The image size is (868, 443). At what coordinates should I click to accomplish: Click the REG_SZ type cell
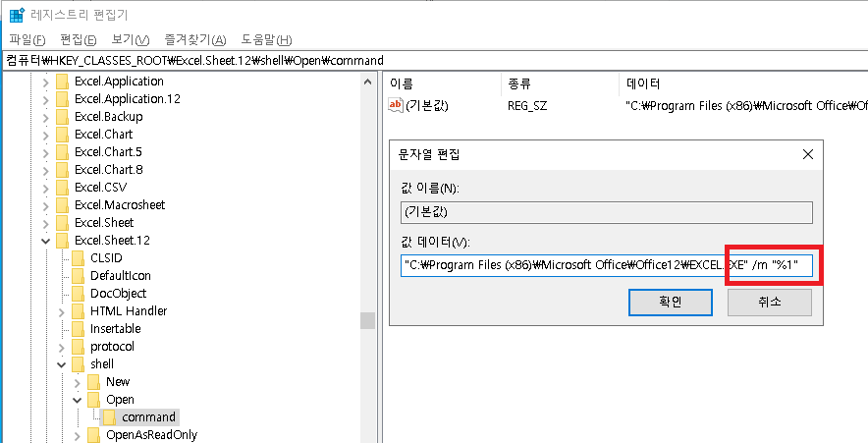pos(526,106)
